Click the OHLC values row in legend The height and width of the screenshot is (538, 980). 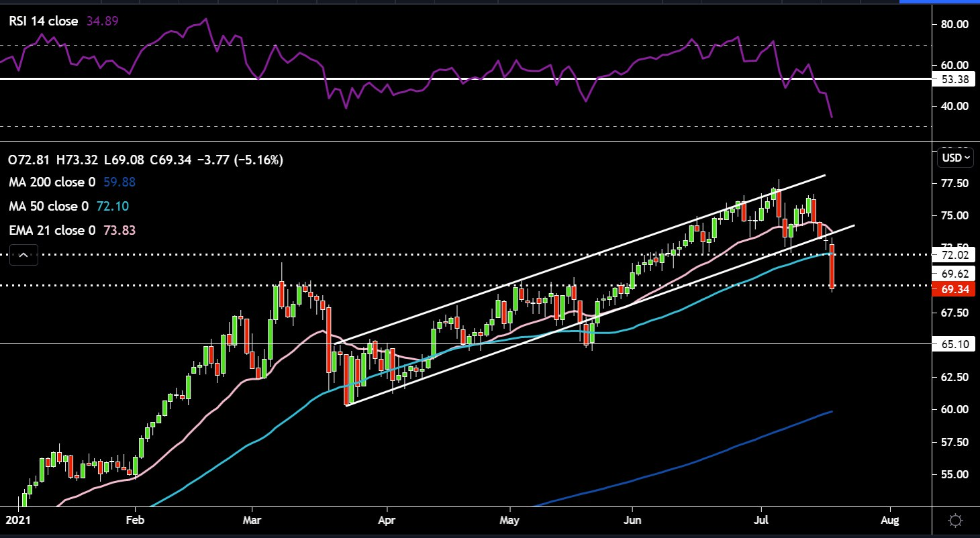(x=145, y=160)
